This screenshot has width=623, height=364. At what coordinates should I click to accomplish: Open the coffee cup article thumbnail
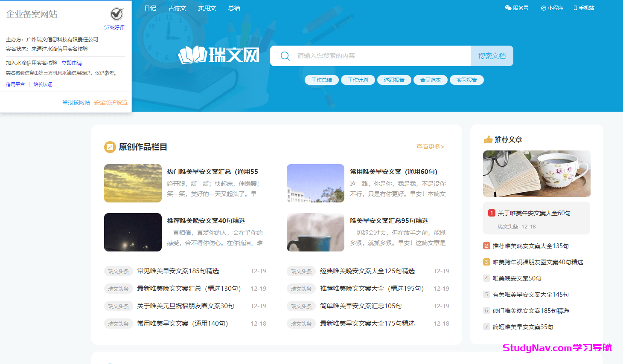coord(315,232)
